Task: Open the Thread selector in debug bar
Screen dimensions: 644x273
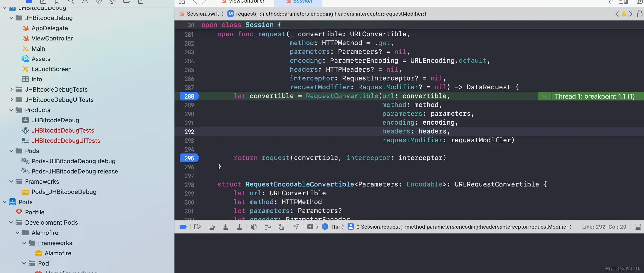Action: tap(331, 227)
